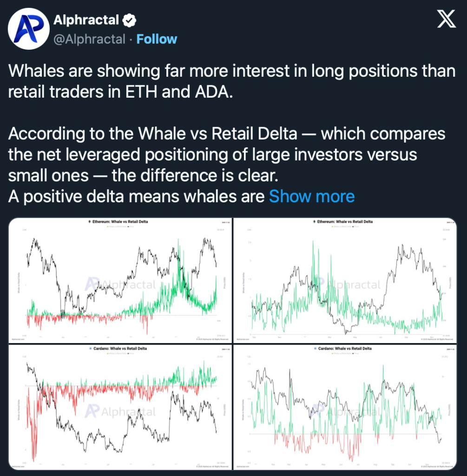Open the Alphractal profile avatar
The image size is (467, 476).
(28, 29)
